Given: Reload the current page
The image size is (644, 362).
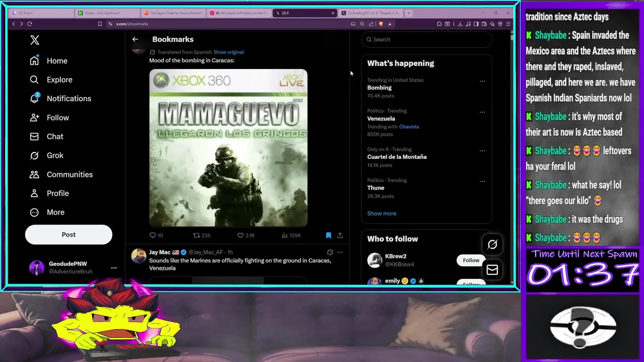Looking at the screenshot, I should click(x=30, y=24).
